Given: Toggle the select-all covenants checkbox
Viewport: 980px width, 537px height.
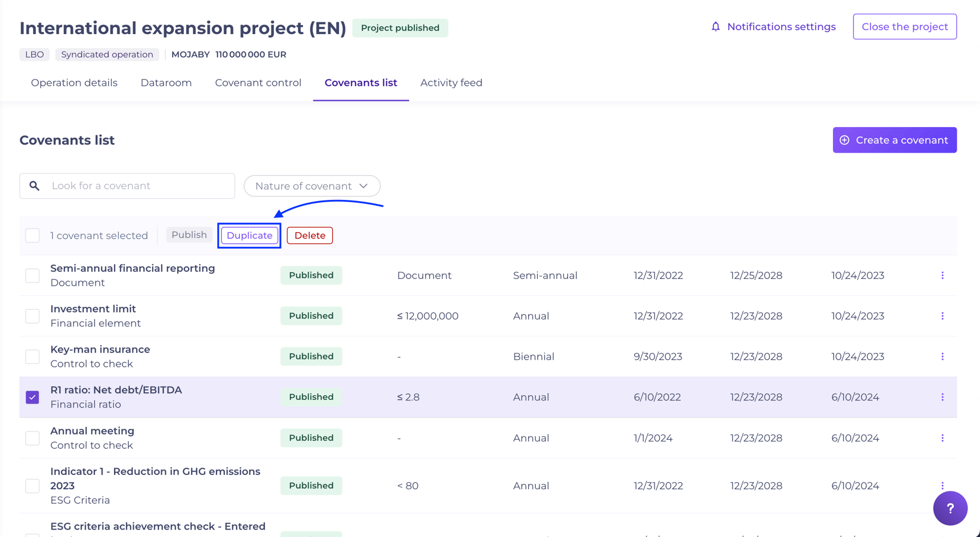Looking at the screenshot, I should pyautogui.click(x=32, y=235).
